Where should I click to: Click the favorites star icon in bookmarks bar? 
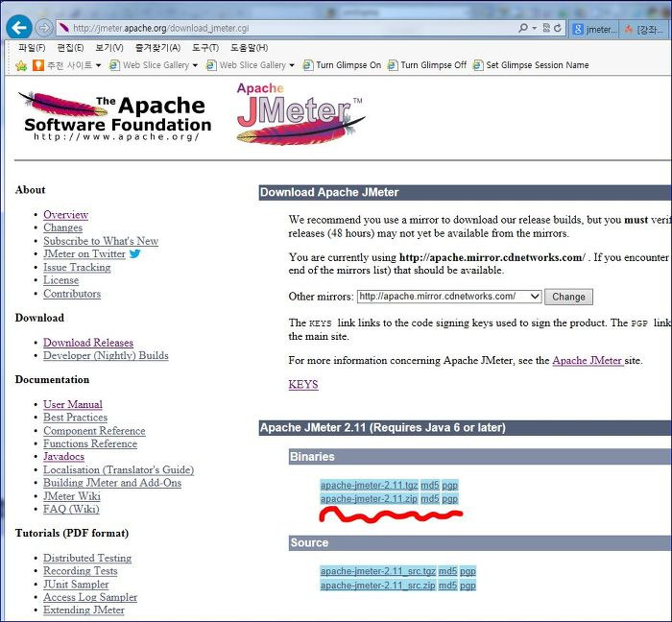20,65
